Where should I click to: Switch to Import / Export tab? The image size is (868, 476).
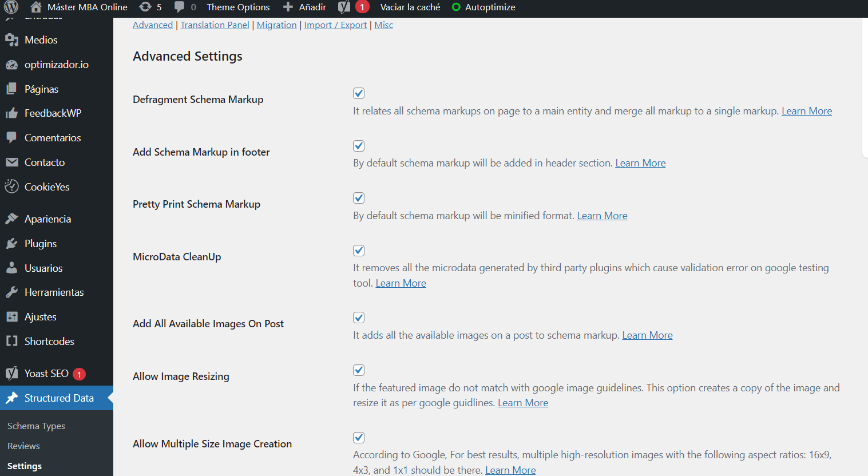coord(335,25)
